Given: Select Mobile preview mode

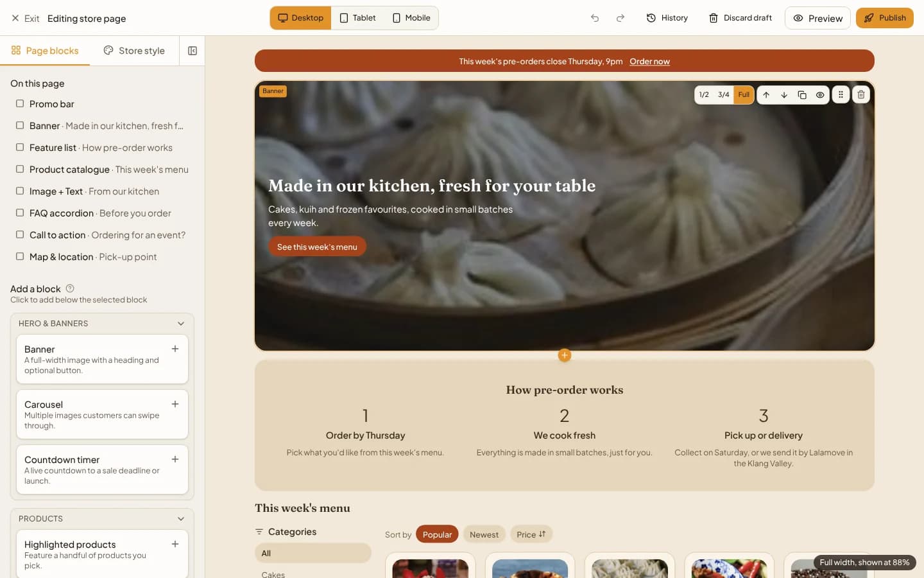Looking at the screenshot, I should [411, 18].
